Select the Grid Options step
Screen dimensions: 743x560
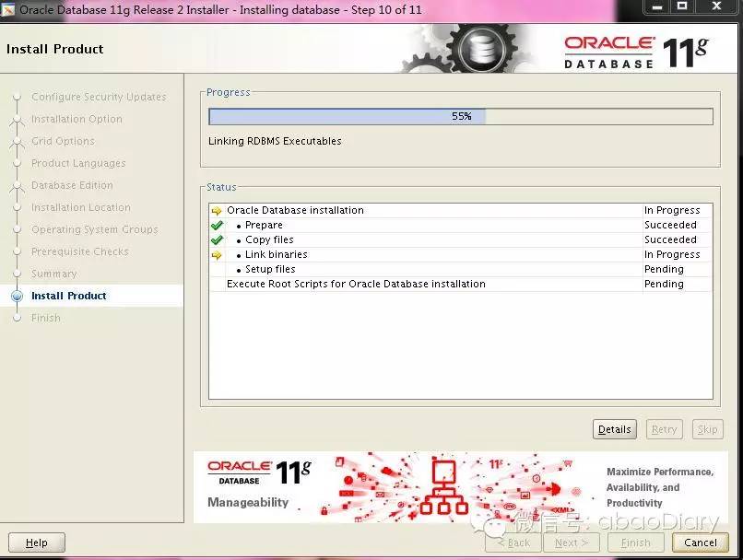(63, 141)
